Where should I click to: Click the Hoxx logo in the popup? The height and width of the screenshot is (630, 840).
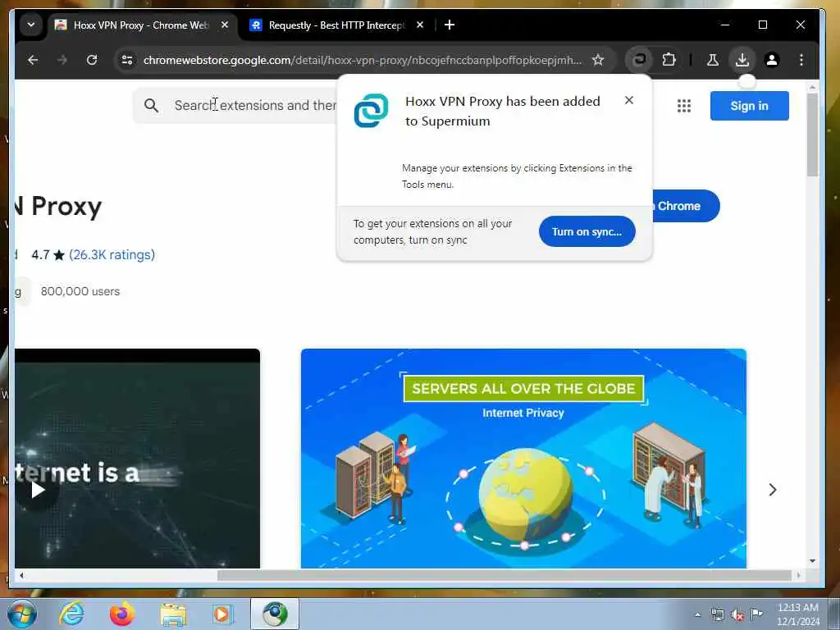coord(371,111)
